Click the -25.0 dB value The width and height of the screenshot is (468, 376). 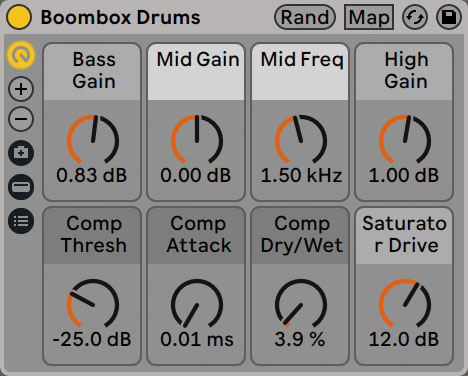[92, 339]
